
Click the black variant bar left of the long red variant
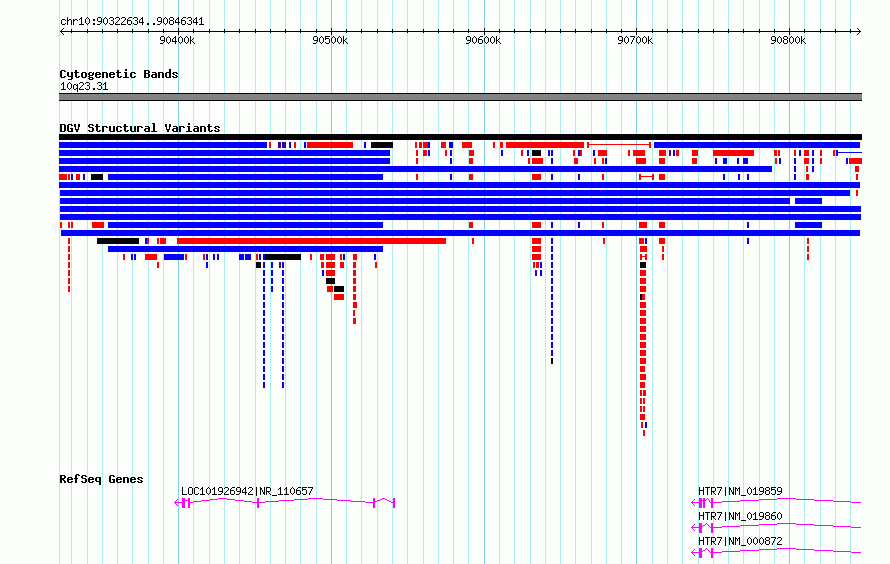(x=118, y=241)
